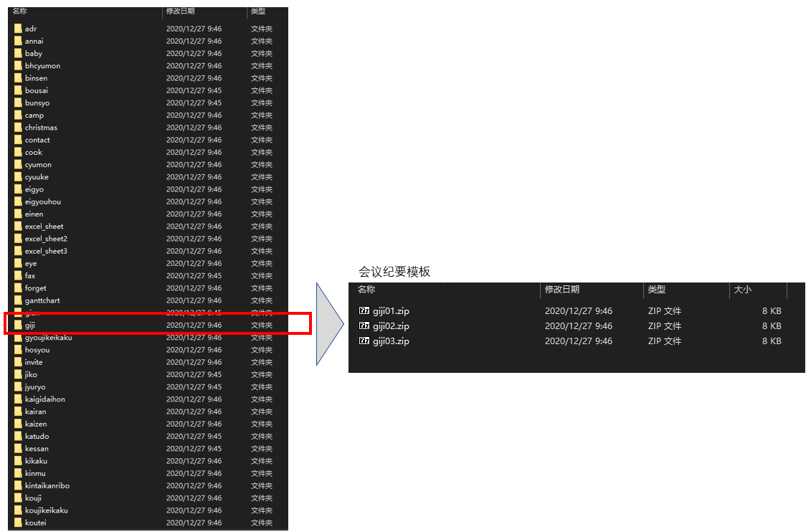Screen dimensions: 811x532
Task: Click the ZIP 文件 type of giji02.zip
Action: pos(665,326)
